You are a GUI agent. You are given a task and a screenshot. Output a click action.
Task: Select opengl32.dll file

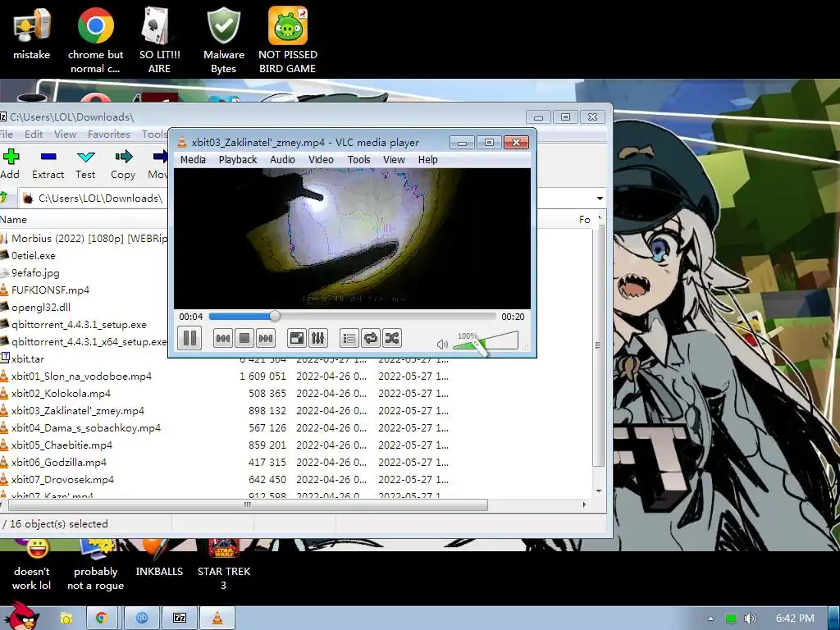tap(41, 307)
